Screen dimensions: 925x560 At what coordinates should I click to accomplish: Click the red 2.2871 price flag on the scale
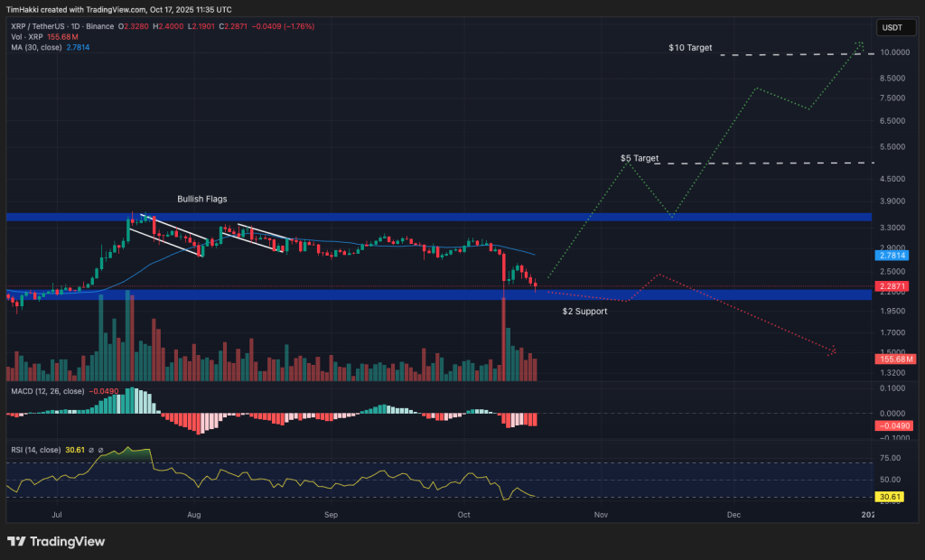pos(891,286)
